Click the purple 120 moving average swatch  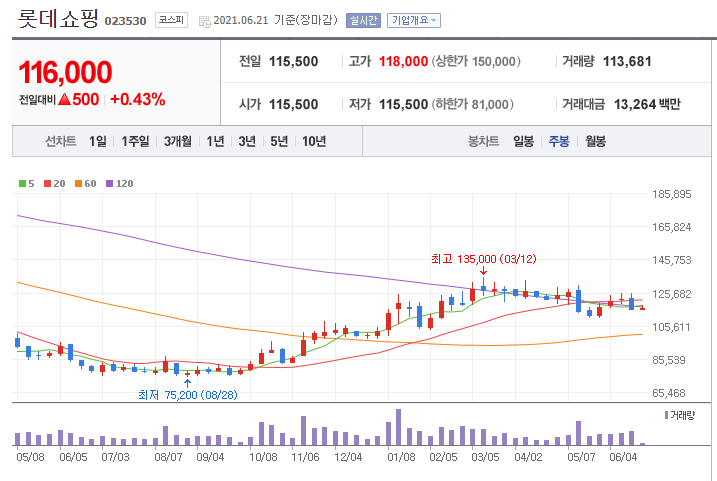(x=109, y=184)
